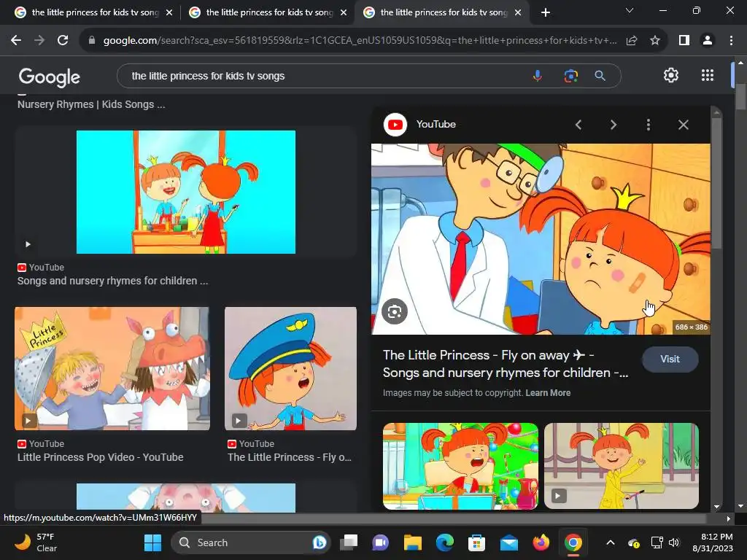Viewport: 747px width, 560px height.
Task: Open the Windows Start menu
Action: [153, 542]
